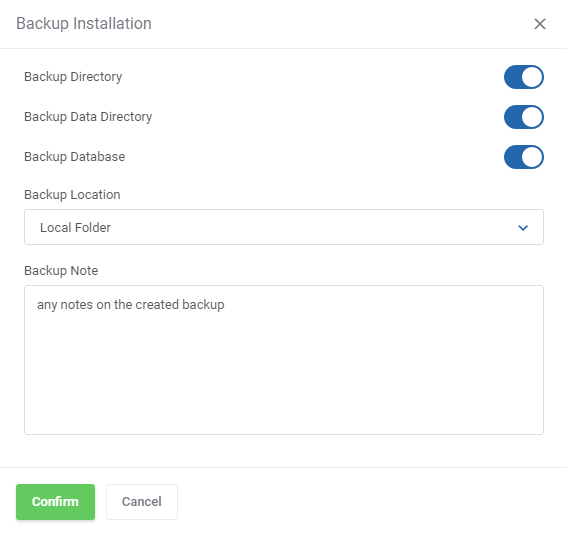Cancel the backup dialog
Image resolution: width=567 pixels, height=536 pixels.
pyautogui.click(x=142, y=502)
